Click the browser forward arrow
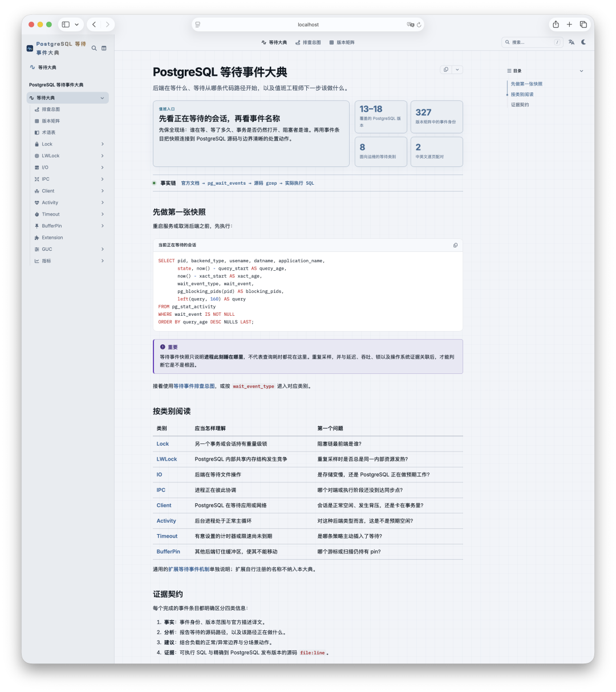616x692 pixels. point(108,25)
